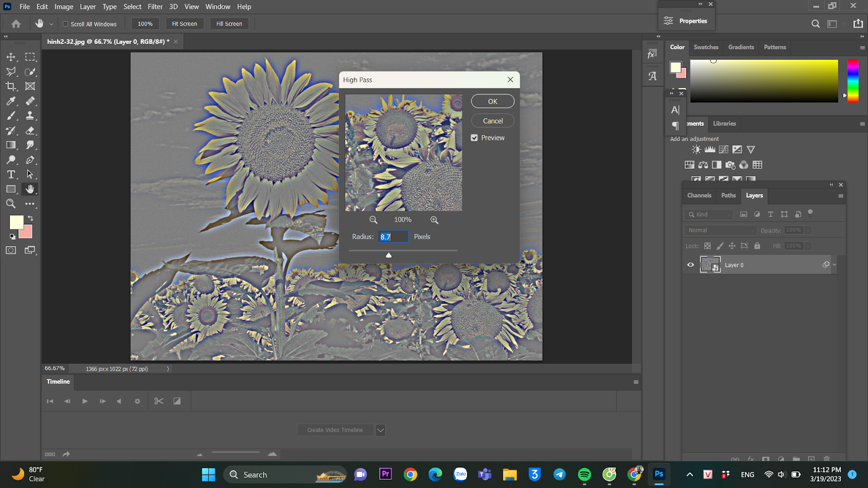The height and width of the screenshot is (488, 868).
Task: Select the Gradient tool
Action: tap(11, 145)
